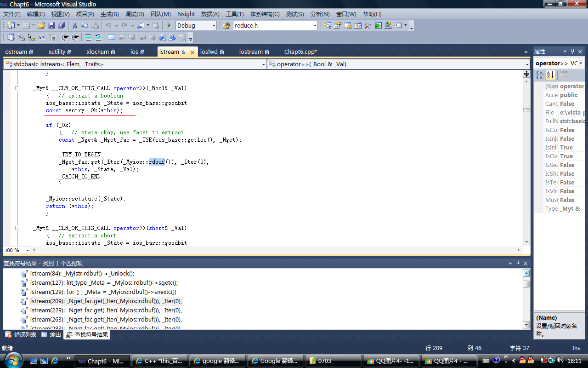Select the istream(229) search result line
Viewport: 588px width, 368px height.
[106, 310]
